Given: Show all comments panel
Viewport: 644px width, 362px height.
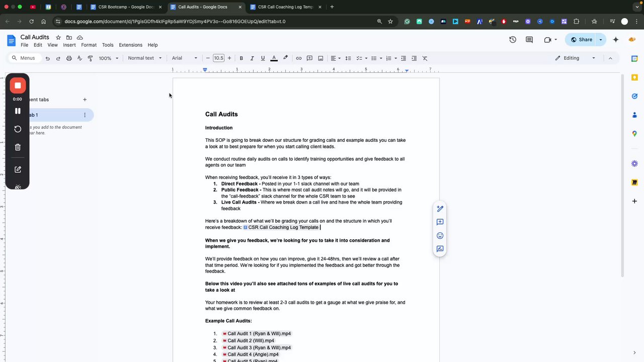Looking at the screenshot, I should click(x=529, y=40).
